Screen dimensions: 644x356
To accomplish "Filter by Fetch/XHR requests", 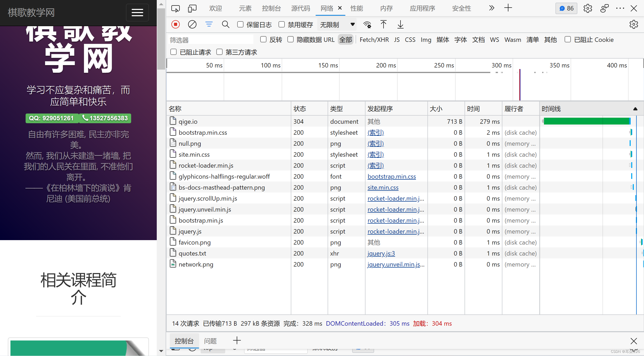I will [x=374, y=40].
